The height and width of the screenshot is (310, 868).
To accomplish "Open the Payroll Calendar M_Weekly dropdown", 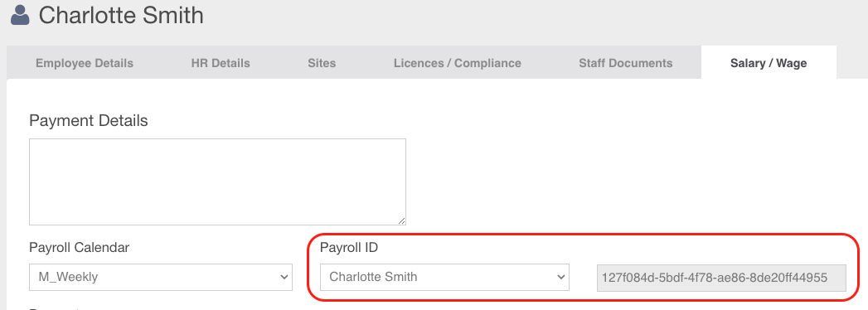I will 161,277.
